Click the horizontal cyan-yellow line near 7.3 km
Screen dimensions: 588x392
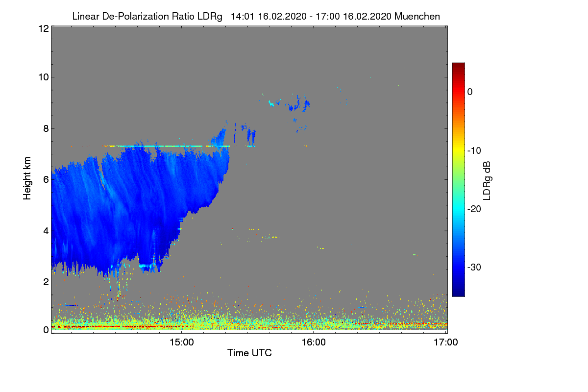[167, 146]
